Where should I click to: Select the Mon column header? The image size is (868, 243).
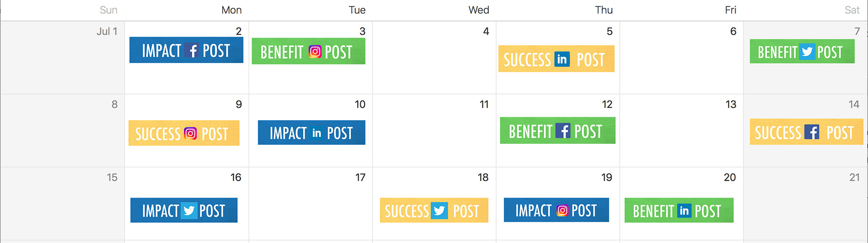click(x=231, y=10)
